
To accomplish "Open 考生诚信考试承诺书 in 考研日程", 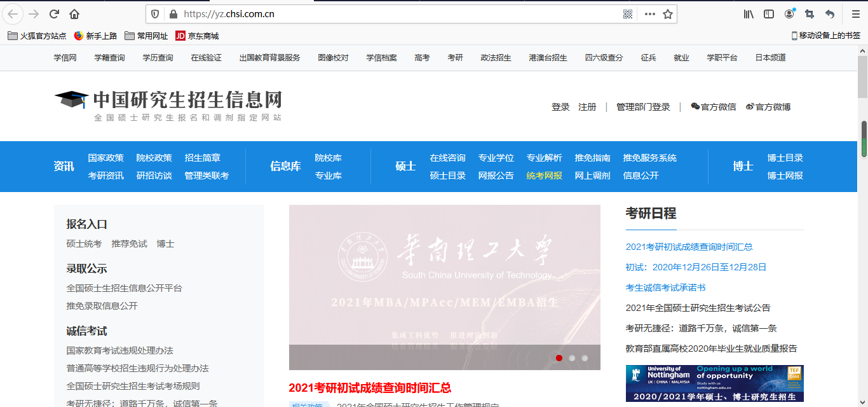I will tap(666, 287).
